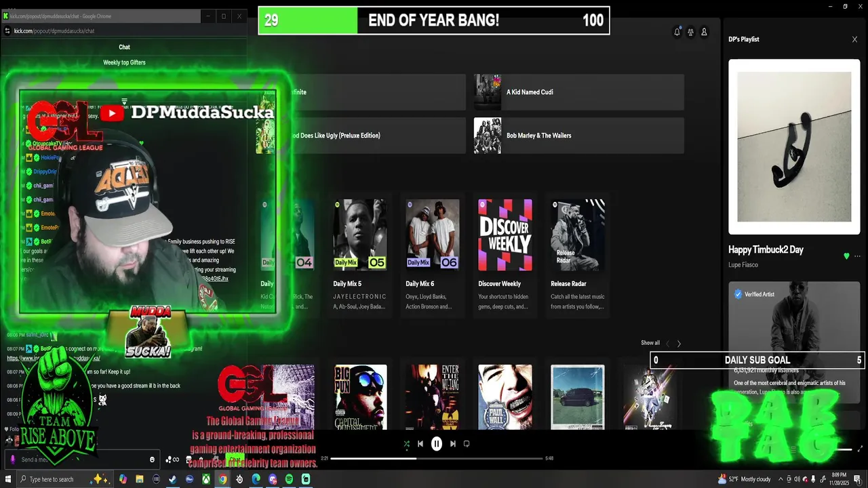Screen dimensions: 868x488
Task: Open the Happy Timbuck2 Day song title
Action: point(766,249)
